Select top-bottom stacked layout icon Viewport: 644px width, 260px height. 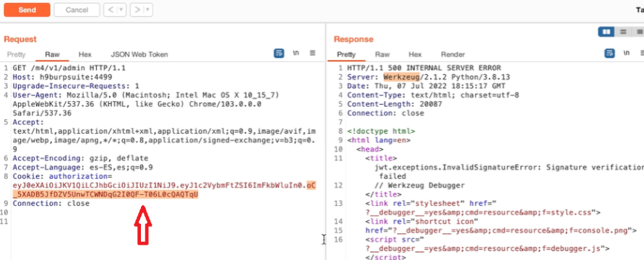pos(623,32)
